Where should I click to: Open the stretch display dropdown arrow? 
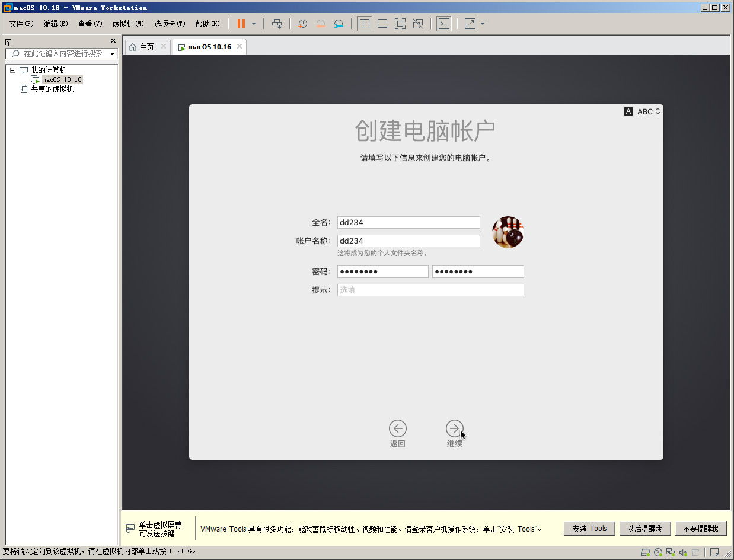pos(483,24)
